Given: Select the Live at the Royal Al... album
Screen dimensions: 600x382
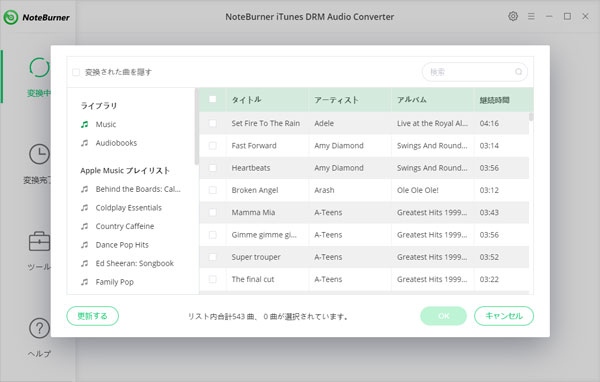Looking at the screenshot, I should pyautogui.click(x=432, y=123).
